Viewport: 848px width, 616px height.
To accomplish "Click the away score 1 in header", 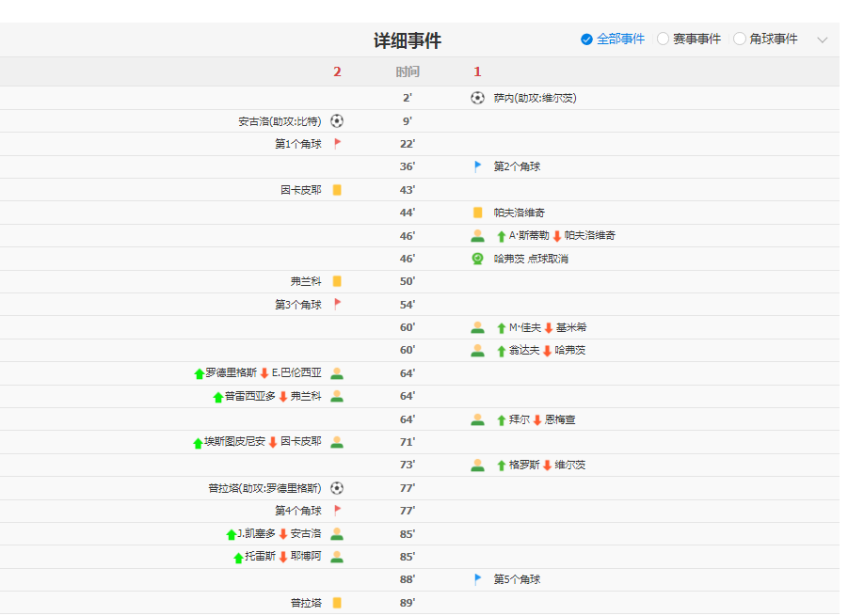I will [477, 71].
